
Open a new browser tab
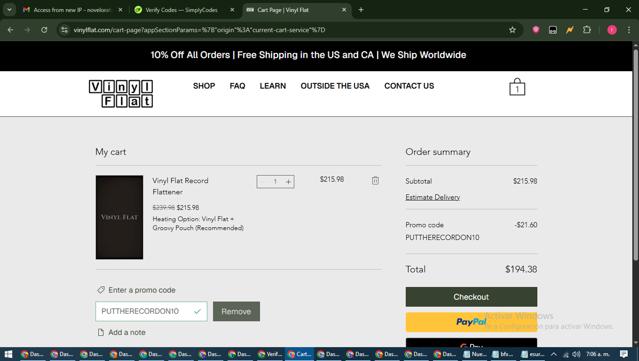tap(361, 10)
